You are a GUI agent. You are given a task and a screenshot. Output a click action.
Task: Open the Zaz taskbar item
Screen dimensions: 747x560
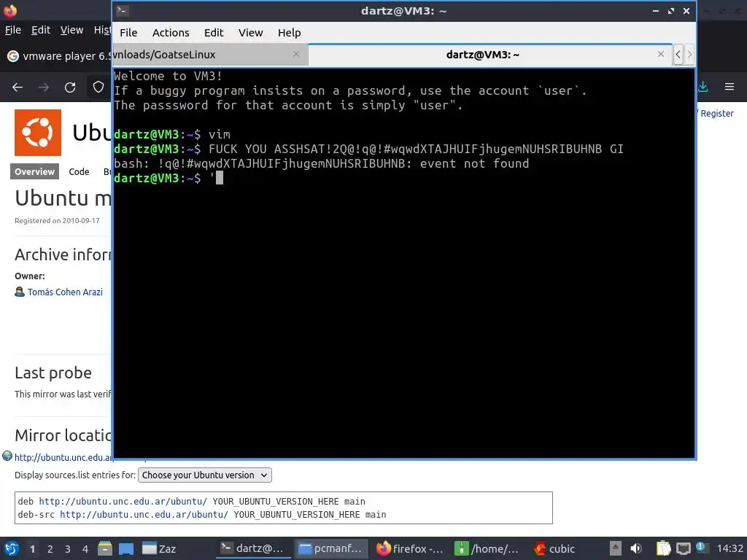tap(159, 548)
